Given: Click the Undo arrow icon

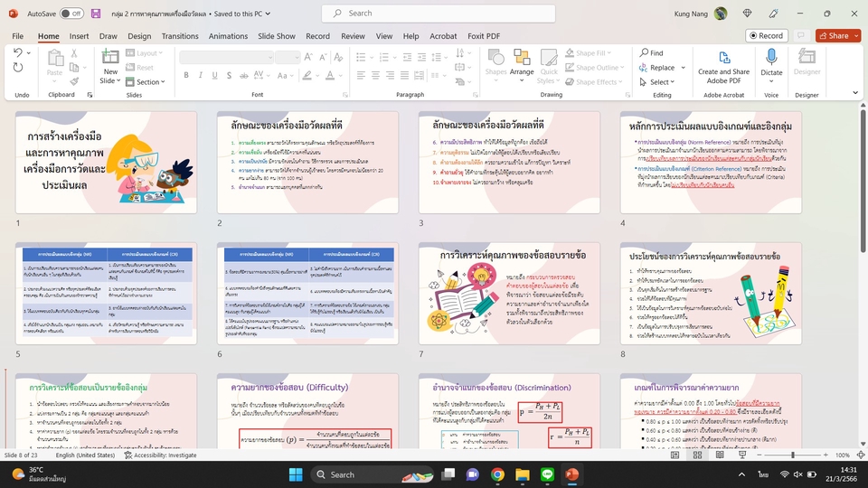Looking at the screenshot, I should coord(18,52).
